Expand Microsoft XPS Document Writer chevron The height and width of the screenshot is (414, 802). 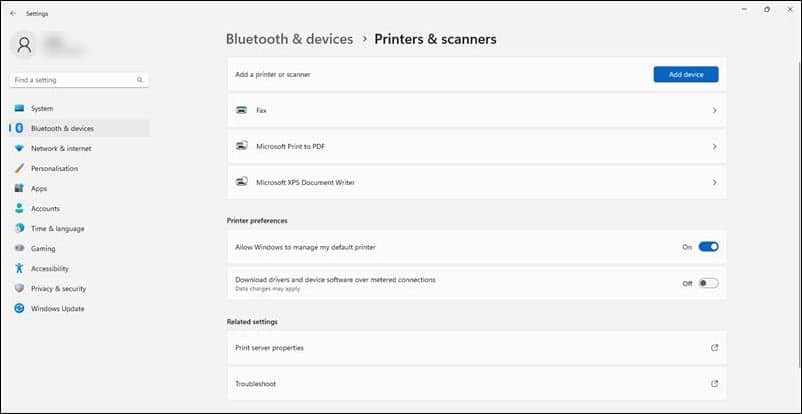tap(715, 182)
